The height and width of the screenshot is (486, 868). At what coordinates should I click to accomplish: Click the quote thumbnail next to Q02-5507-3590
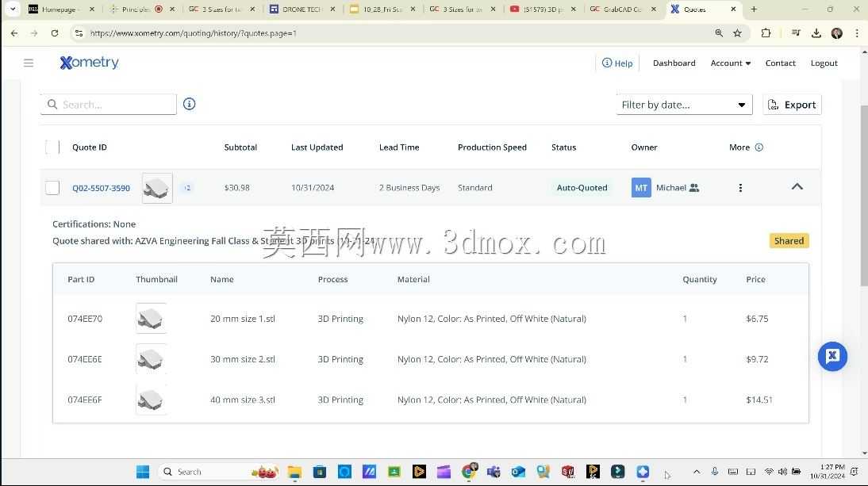coord(157,188)
